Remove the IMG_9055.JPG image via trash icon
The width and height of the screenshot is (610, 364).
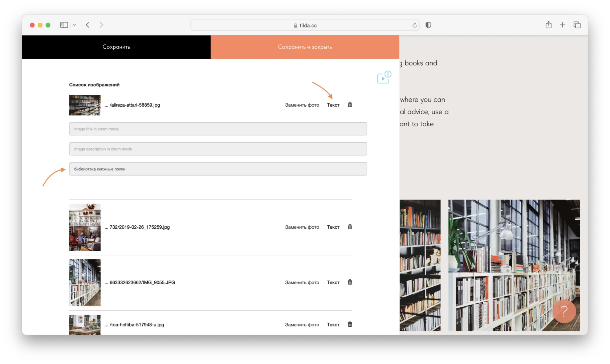point(350,282)
